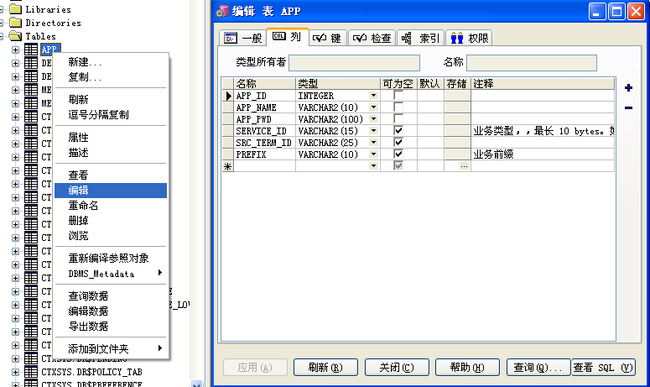Click the new-row asterisk marker

pyautogui.click(x=228, y=166)
